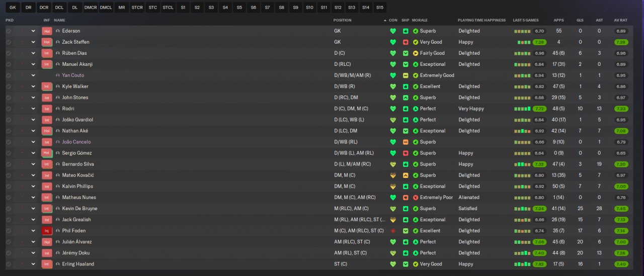Click Mateo Kovačić's orange condition heart
Viewport: 644px width, 276px height.
[x=393, y=175]
